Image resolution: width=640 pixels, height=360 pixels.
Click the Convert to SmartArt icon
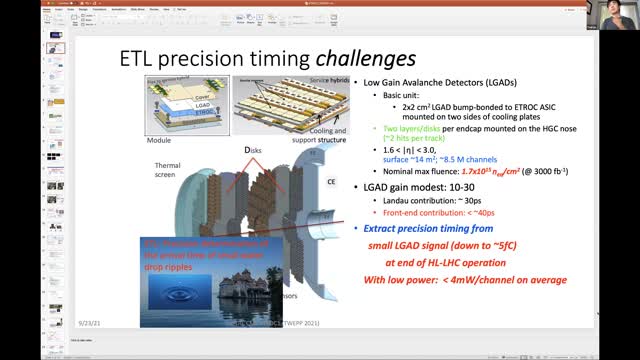pos(226,19)
